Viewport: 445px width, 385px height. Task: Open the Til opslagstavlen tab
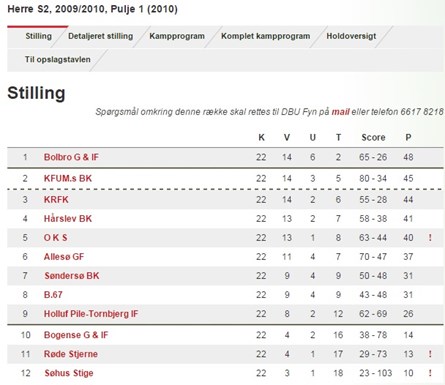57,59
